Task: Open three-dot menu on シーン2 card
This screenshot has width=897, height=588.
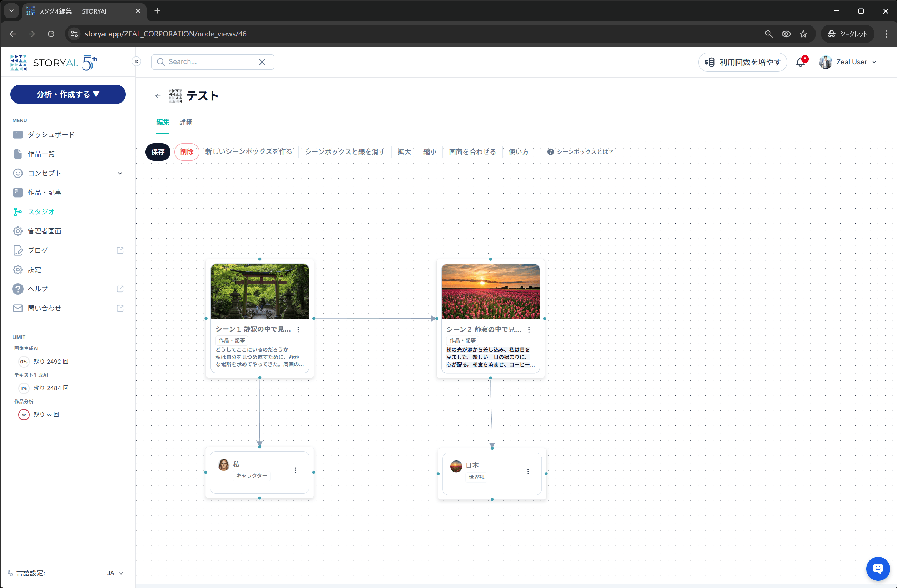Action: point(529,330)
